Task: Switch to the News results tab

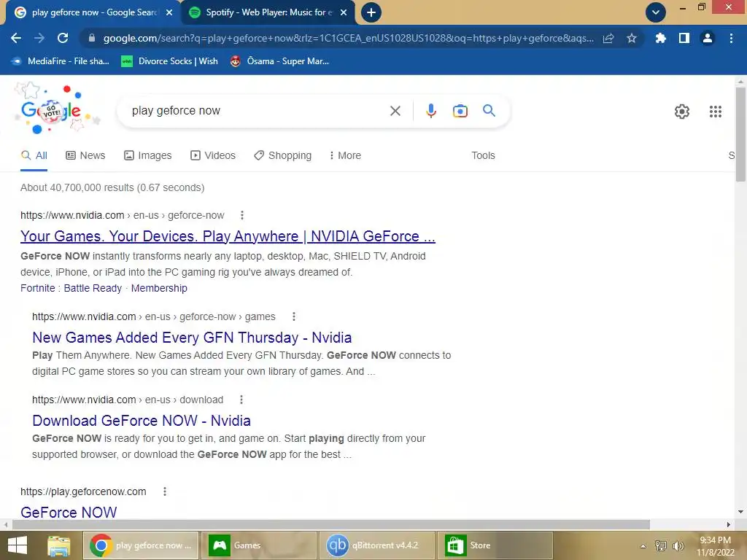Action: pos(85,156)
